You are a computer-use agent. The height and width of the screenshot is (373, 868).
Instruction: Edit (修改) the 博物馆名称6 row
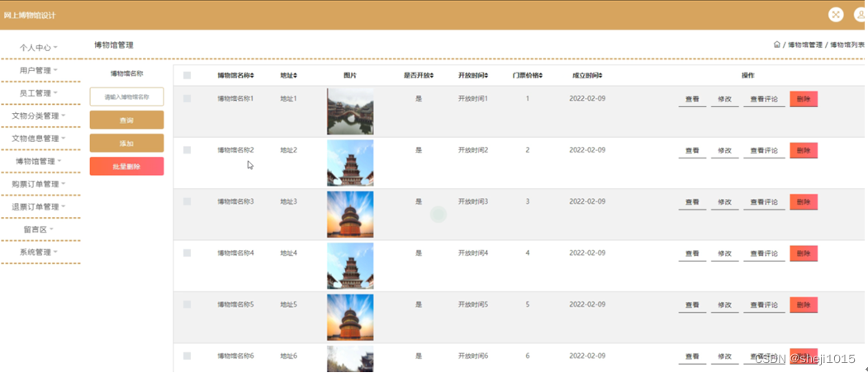(x=724, y=356)
